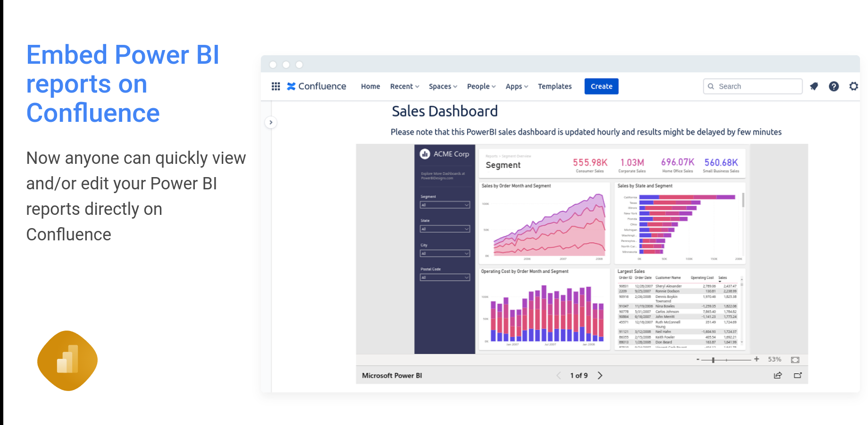Click the Sales Dashboard page title
This screenshot has height=425, width=868.
(445, 111)
